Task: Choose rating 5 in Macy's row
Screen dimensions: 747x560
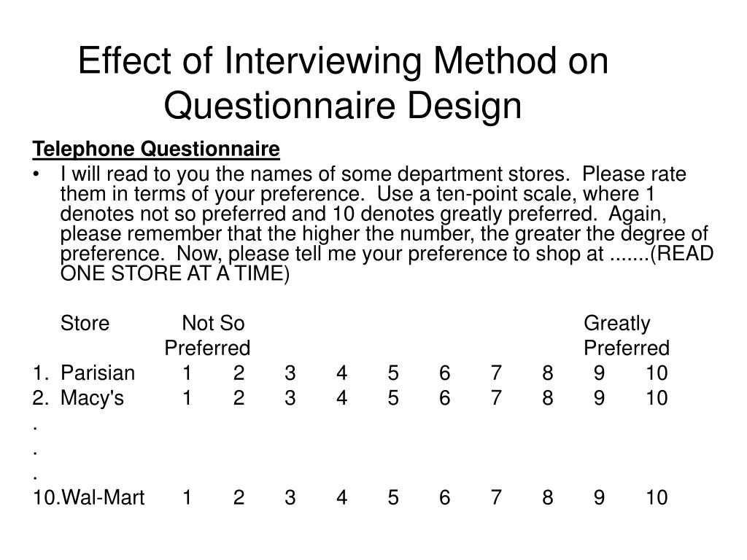Action: 393,397
